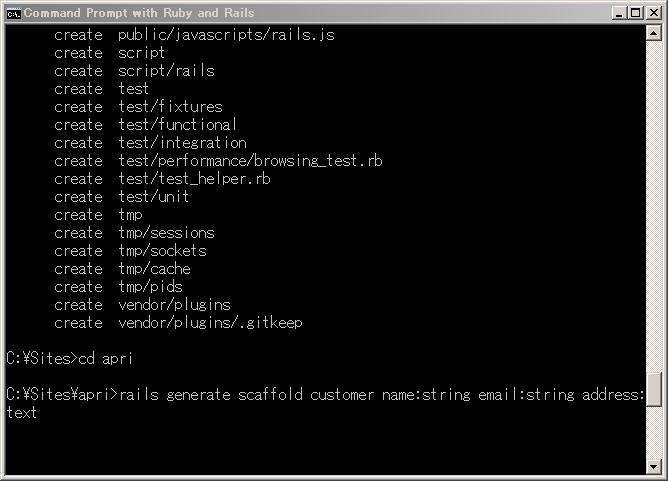
Task: Click the 'cd apri' command line
Action: pos(70,359)
